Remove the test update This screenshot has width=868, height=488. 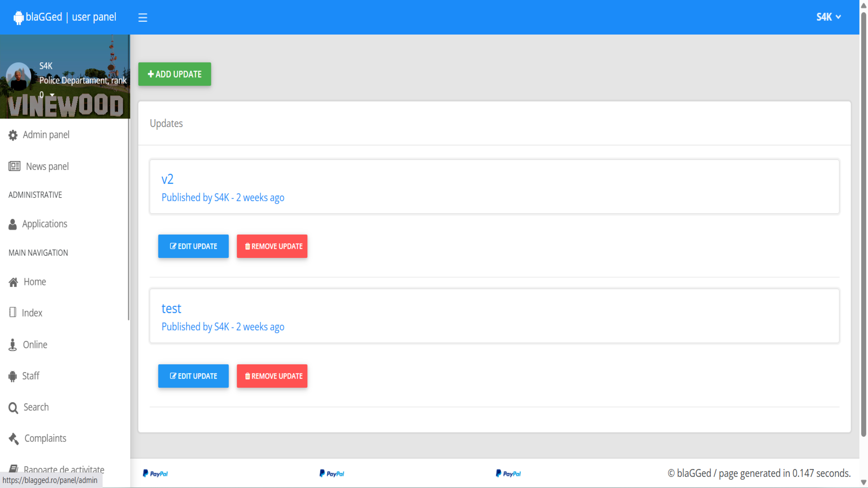click(272, 376)
